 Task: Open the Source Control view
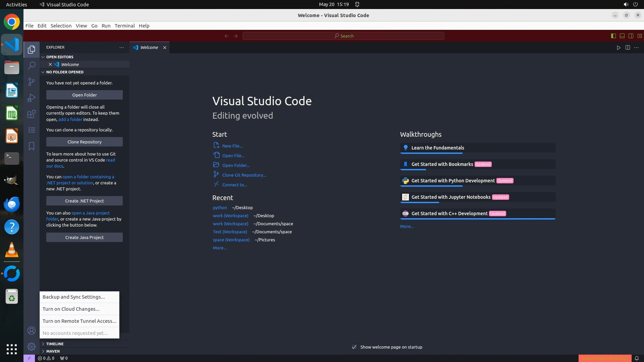(x=32, y=81)
